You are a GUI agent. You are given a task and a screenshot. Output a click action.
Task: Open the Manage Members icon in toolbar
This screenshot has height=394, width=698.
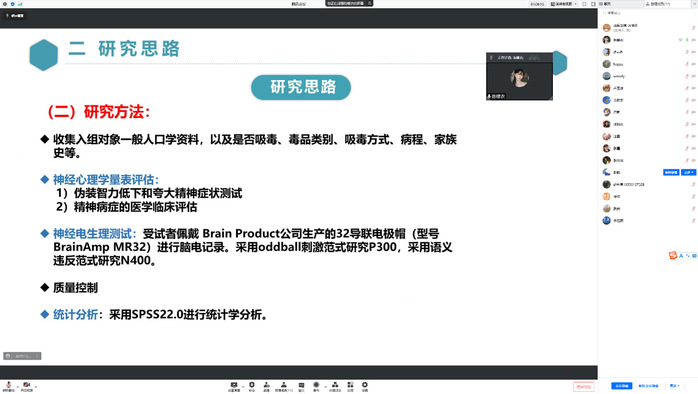[284, 386]
